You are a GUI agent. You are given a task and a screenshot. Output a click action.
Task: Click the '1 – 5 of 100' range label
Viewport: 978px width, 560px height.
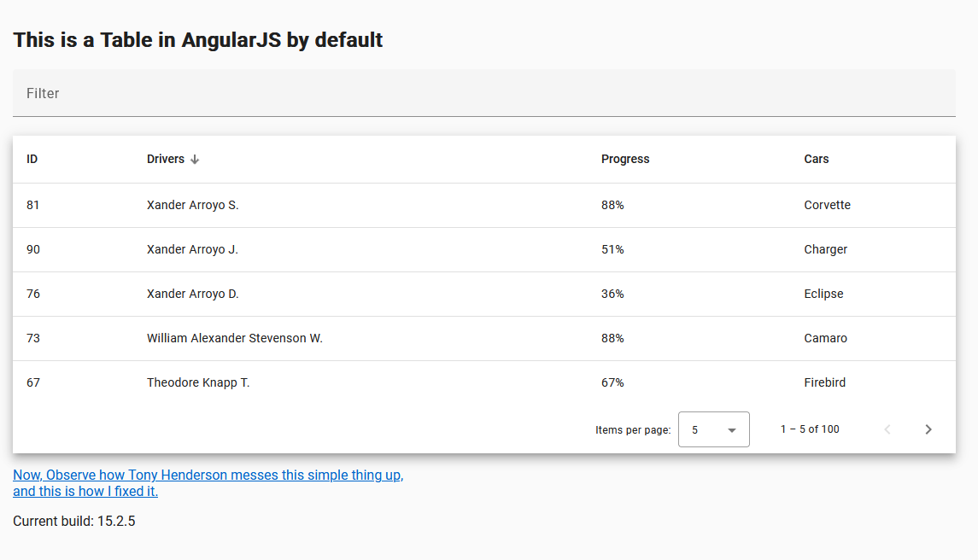pos(810,429)
